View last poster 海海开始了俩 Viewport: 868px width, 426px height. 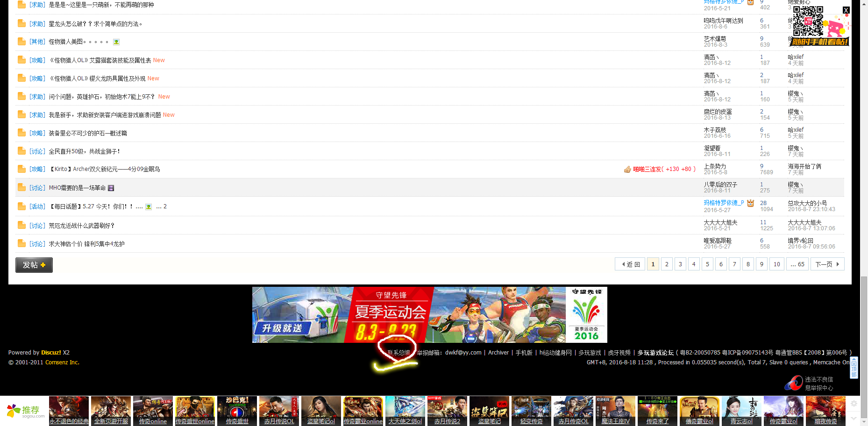click(x=805, y=166)
